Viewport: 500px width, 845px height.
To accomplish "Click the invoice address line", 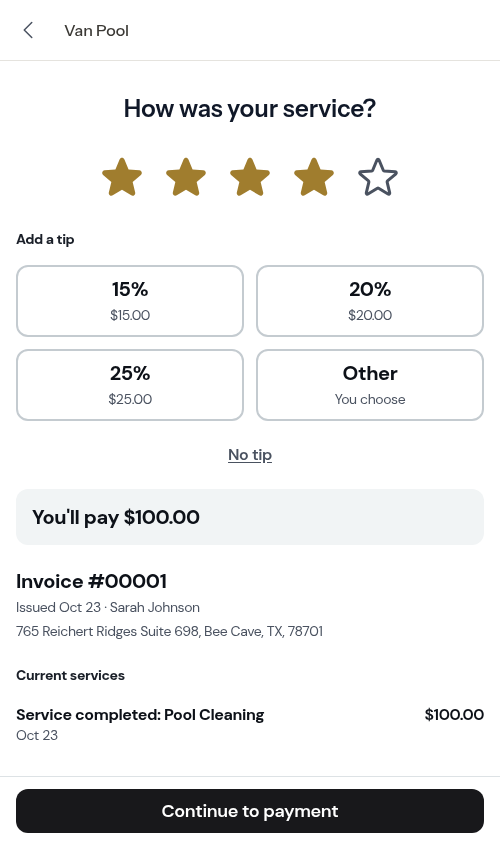I will coord(170,631).
